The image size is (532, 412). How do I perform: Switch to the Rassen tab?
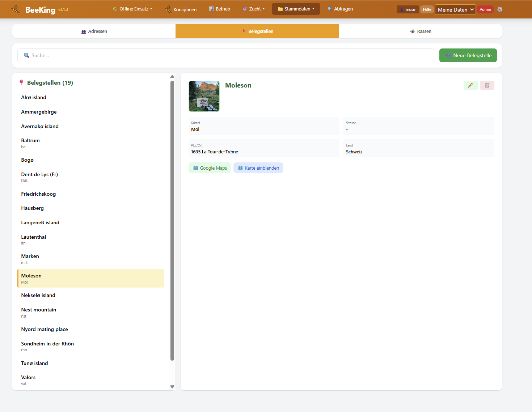tap(421, 31)
